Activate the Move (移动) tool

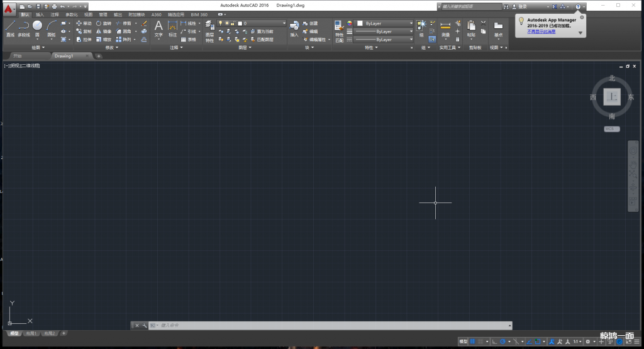click(x=84, y=23)
